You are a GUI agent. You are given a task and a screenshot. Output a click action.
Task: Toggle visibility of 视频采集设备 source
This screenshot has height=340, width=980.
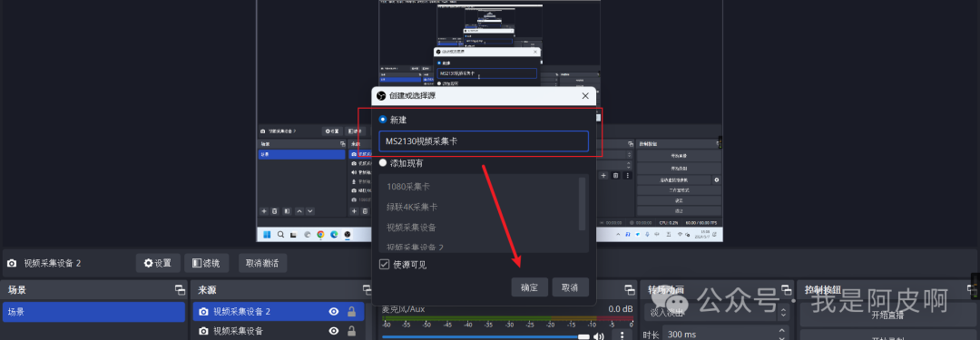[334, 331]
